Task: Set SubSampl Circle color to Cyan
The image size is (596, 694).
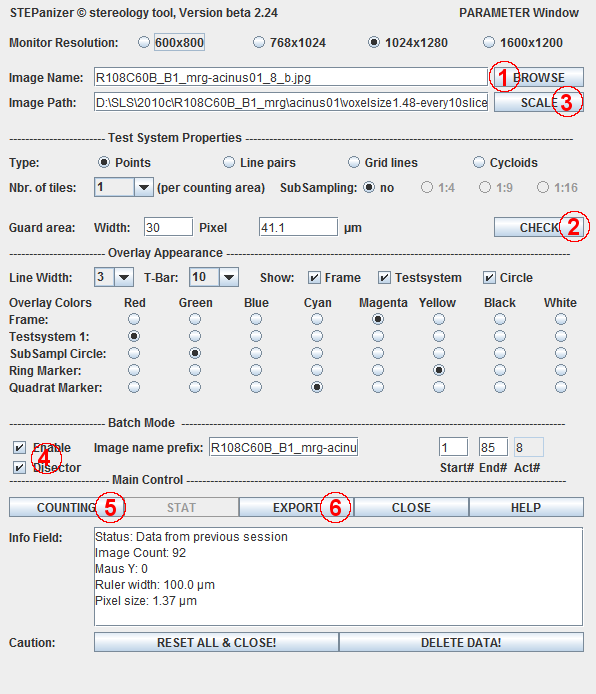Action: point(317,353)
